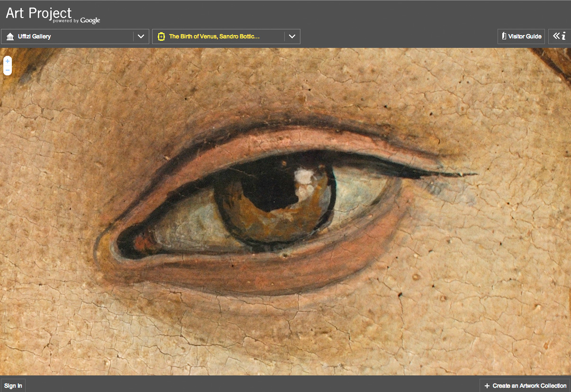Click the dark pupil in the painting
The image size is (571, 392).
(270, 190)
